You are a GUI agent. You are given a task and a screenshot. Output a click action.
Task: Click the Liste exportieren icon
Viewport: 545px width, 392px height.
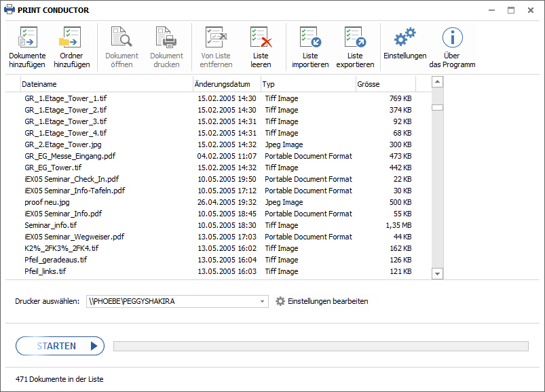(x=355, y=37)
